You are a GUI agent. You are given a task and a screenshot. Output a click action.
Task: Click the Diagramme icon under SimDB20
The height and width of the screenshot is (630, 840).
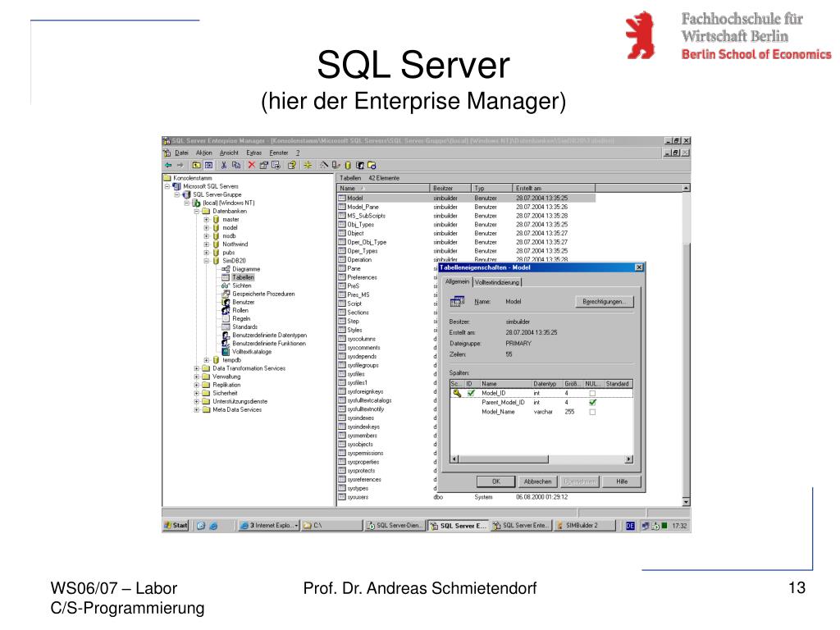[x=226, y=269]
